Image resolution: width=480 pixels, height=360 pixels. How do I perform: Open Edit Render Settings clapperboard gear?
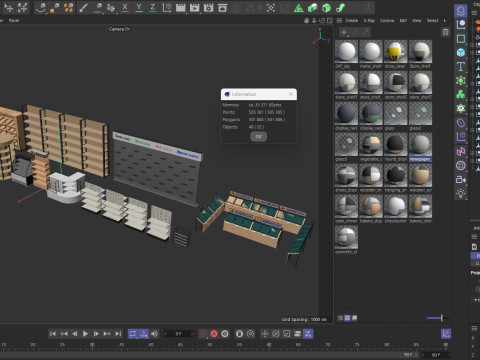click(x=209, y=7)
